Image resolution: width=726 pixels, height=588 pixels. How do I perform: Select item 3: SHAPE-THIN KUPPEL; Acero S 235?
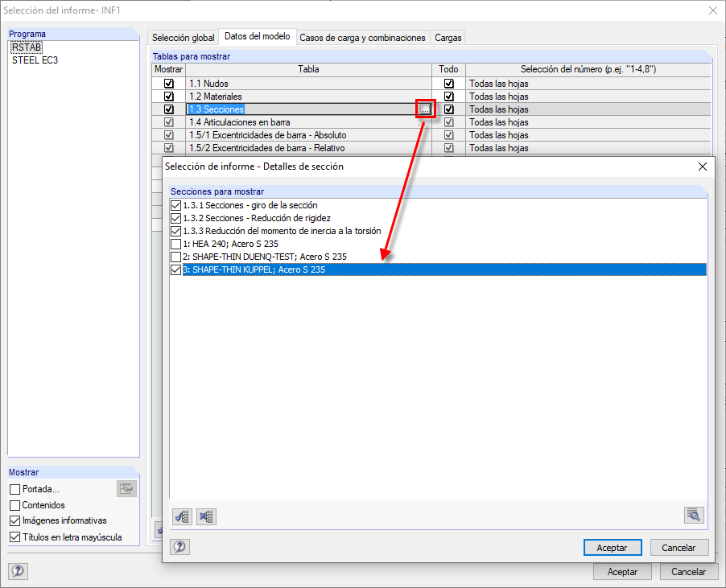click(444, 269)
